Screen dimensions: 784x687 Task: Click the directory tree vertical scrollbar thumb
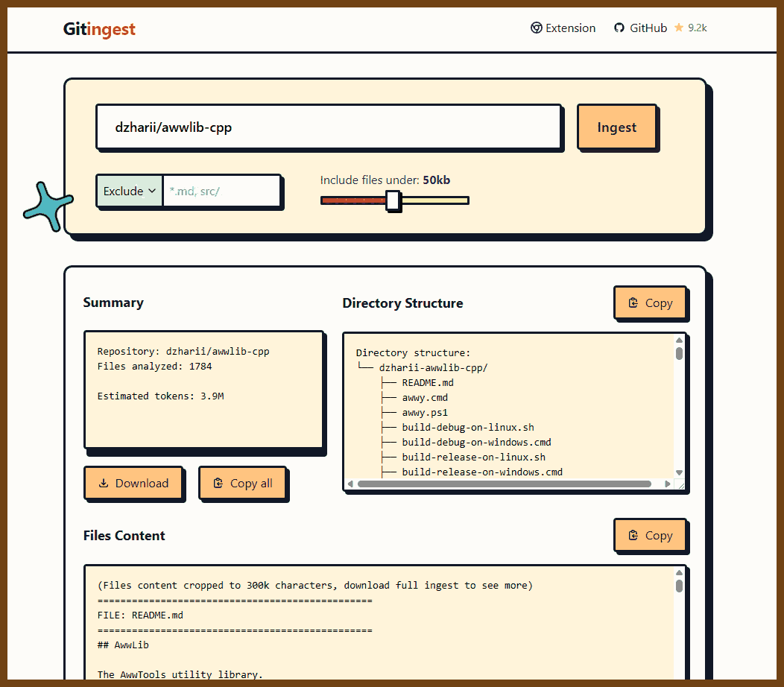tap(679, 353)
